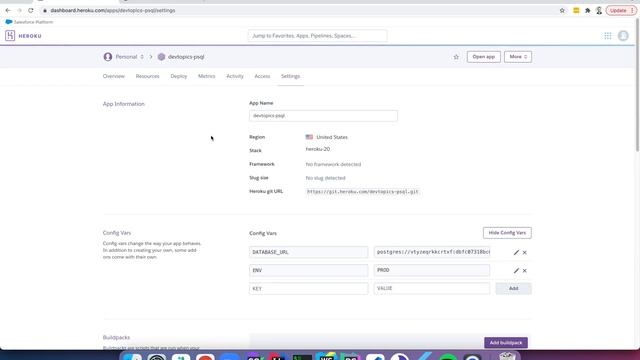
Task: Click the page vertical scrollbar
Action: tap(638, 86)
